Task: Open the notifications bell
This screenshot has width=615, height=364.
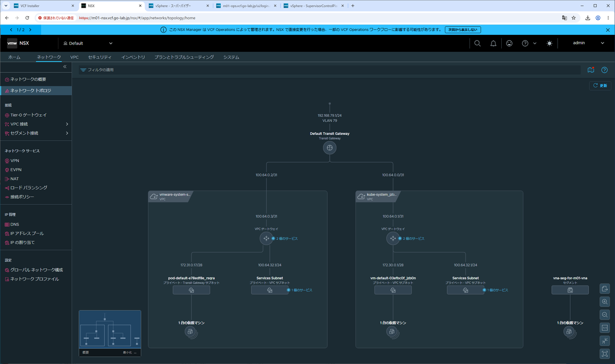Action: coord(493,44)
